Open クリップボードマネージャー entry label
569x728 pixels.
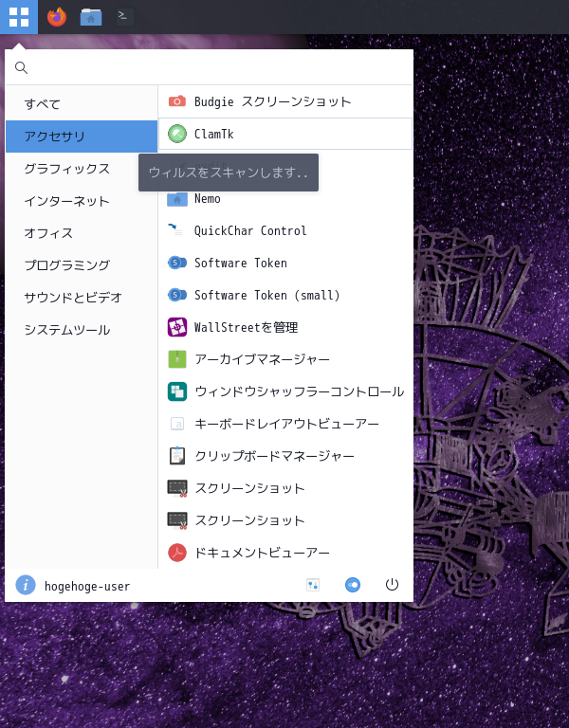click(x=274, y=456)
